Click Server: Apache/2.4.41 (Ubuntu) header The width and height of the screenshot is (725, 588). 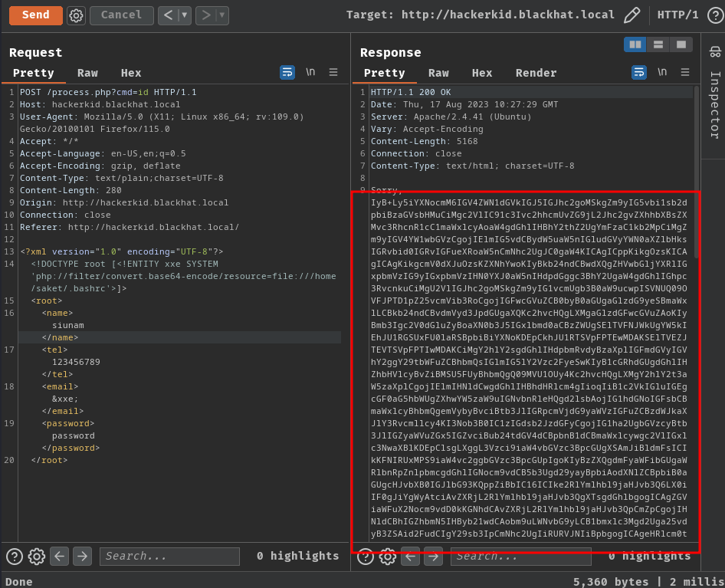(451, 117)
